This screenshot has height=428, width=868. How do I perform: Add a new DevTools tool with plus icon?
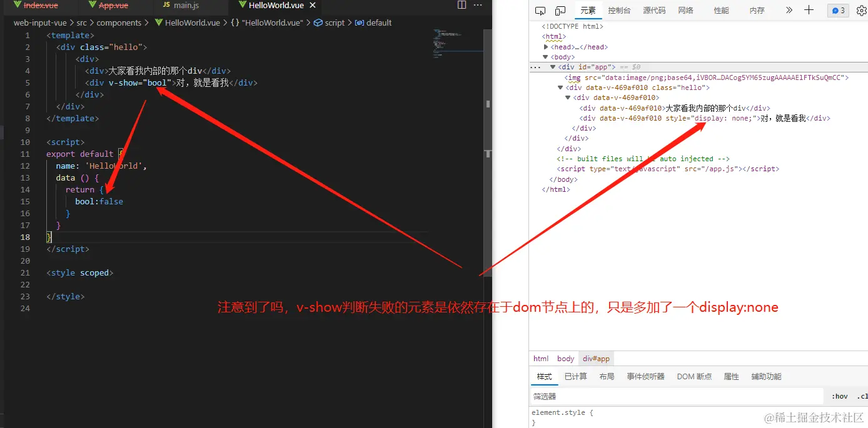tap(809, 10)
